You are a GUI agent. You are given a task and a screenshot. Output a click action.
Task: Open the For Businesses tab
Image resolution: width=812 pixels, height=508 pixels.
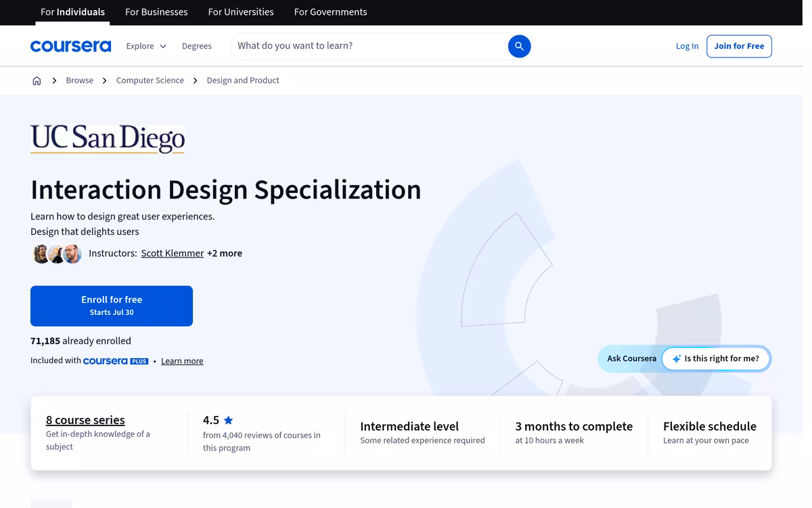156,12
